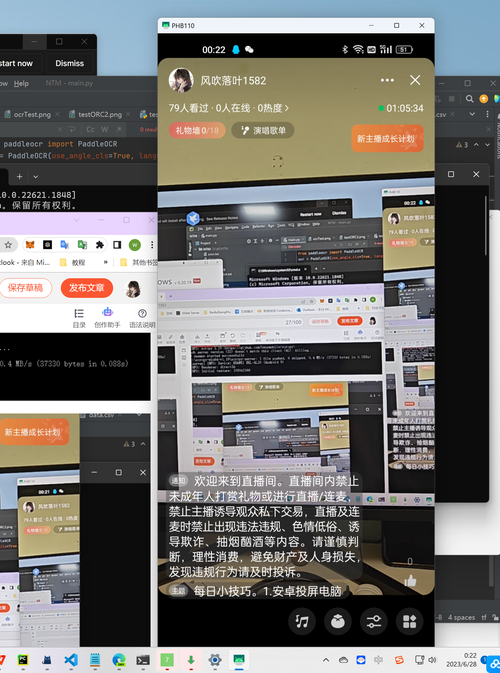Expand the 79人看过 heat stats chevron
The width and height of the screenshot is (500, 673).
[287, 108]
